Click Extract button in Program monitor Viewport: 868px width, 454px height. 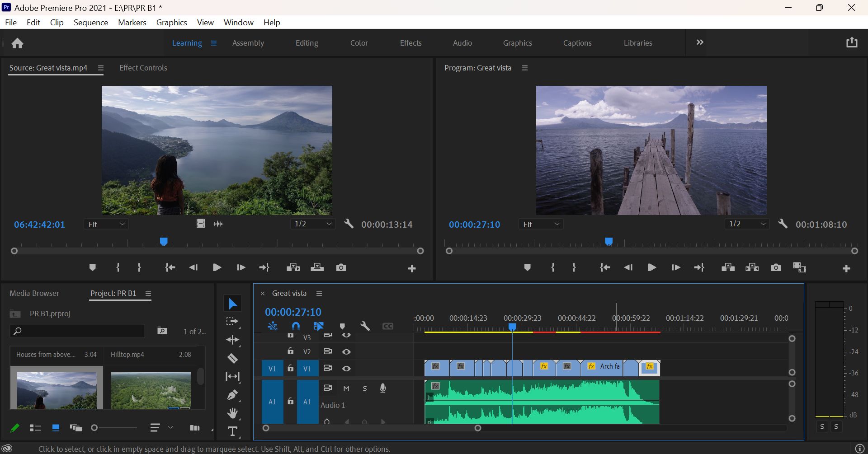(x=752, y=267)
